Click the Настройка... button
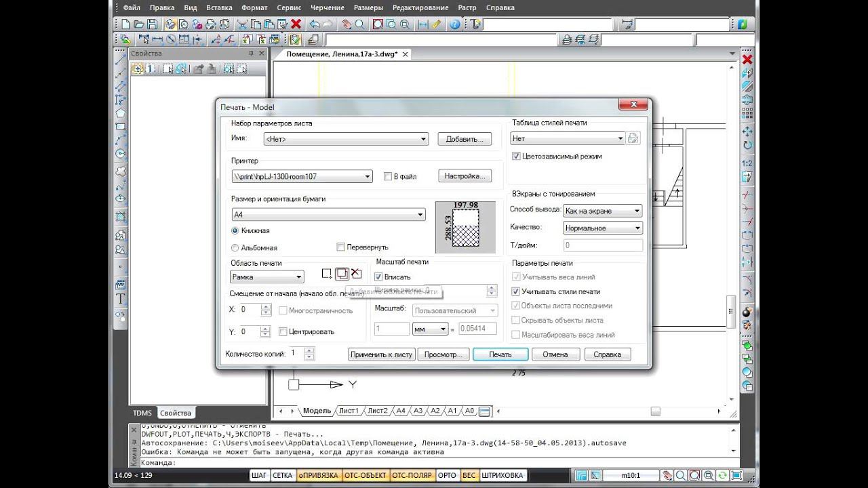868x488 pixels. (465, 176)
